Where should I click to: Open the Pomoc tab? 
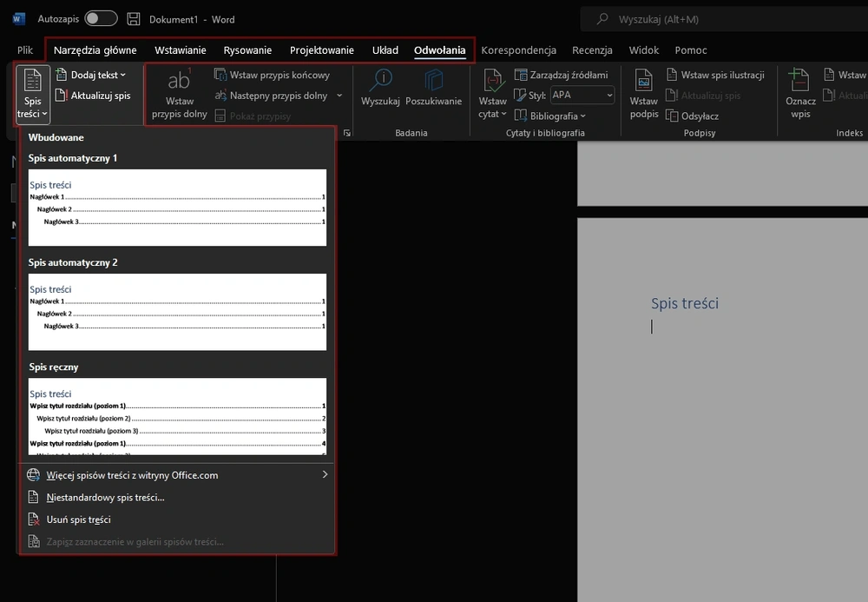tap(691, 50)
